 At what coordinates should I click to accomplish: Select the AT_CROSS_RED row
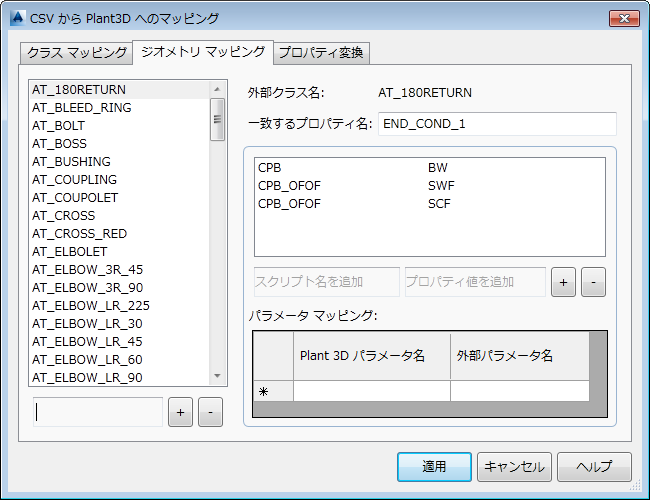click(119, 234)
